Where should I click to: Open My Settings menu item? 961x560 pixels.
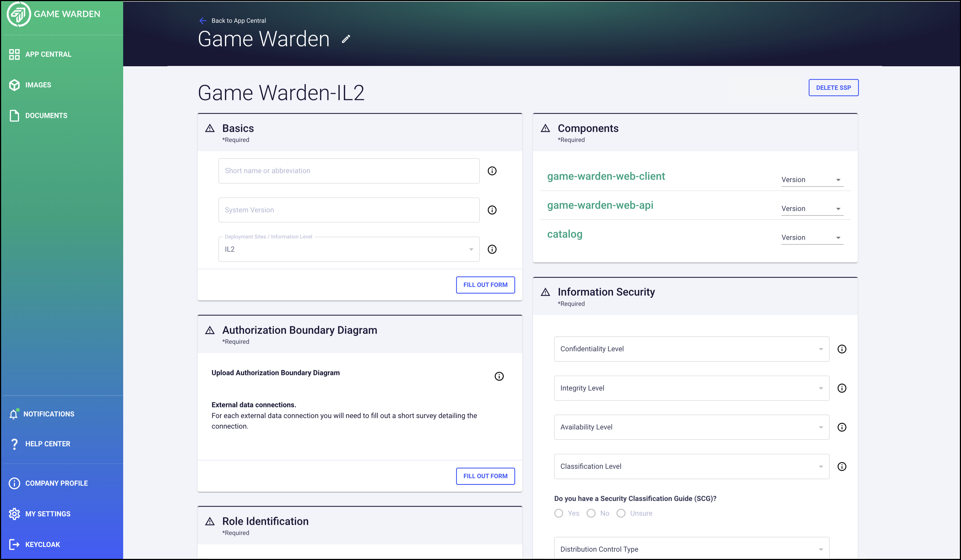(x=48, y=514)
